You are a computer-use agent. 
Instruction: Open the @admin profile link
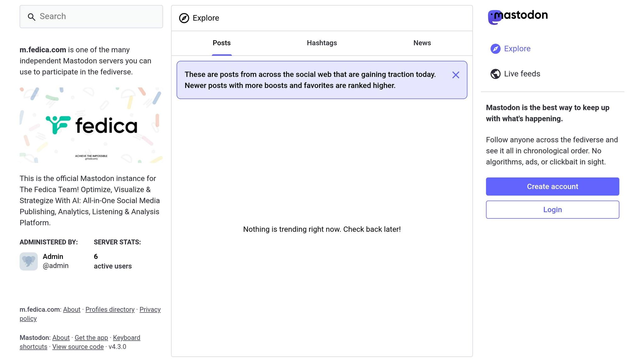click(x=56, y=266)
